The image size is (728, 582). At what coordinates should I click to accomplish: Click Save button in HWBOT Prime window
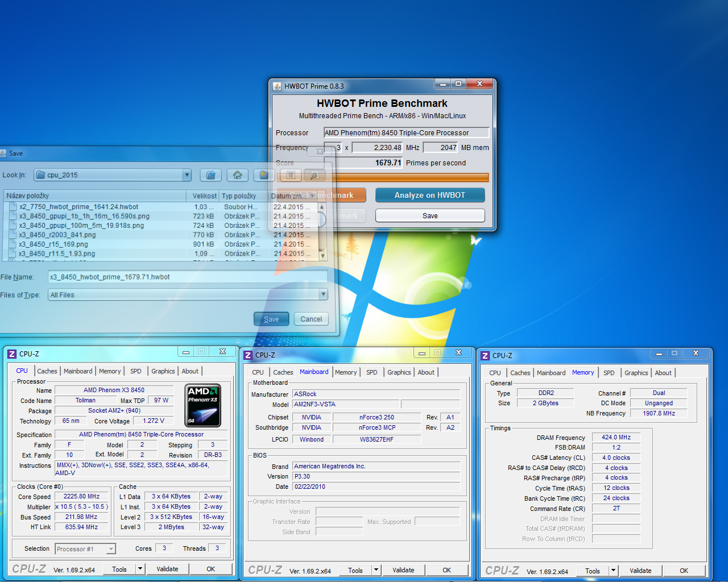click(x=430, y=215)
